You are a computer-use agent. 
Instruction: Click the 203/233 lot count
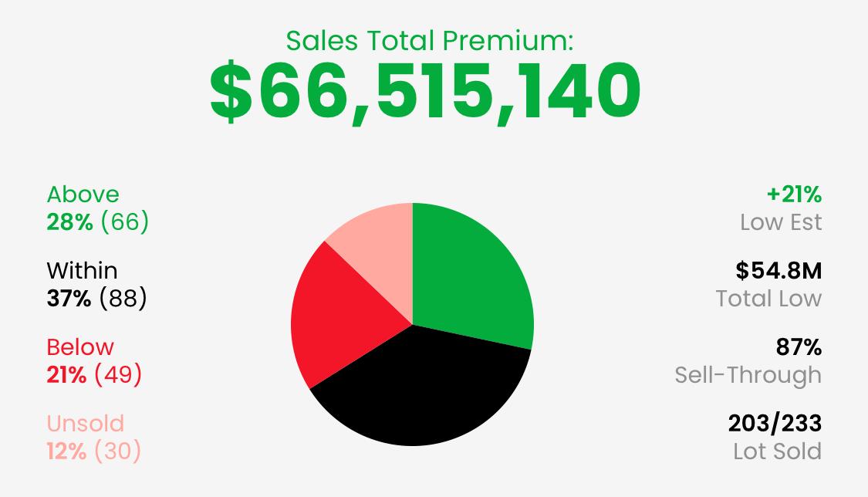pyautogui.click(x=775, y=424)
